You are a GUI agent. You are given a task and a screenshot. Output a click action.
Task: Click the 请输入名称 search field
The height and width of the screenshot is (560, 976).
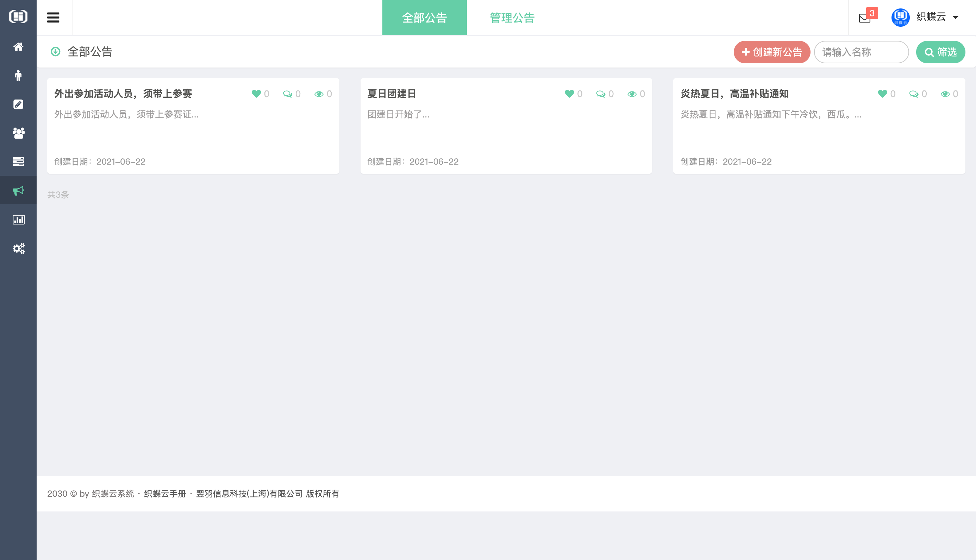click(861, 52)
